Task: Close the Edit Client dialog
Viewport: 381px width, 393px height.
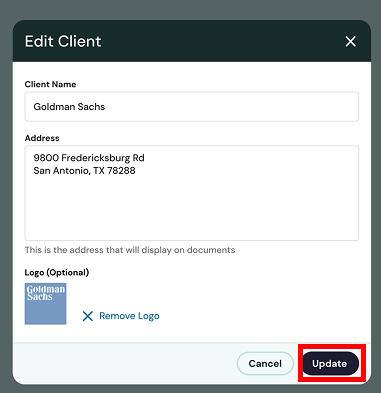Action: pos(350,42)
